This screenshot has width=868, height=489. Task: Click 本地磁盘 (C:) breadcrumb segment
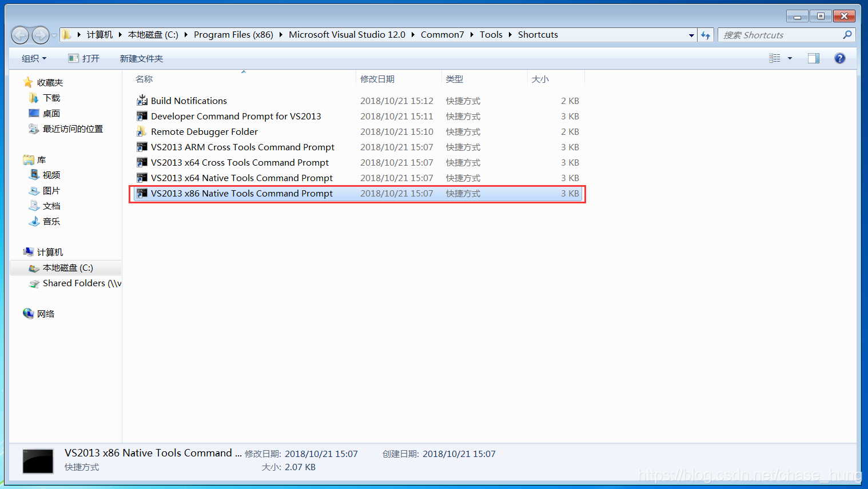pyautogui.click(x=153, y=35)
